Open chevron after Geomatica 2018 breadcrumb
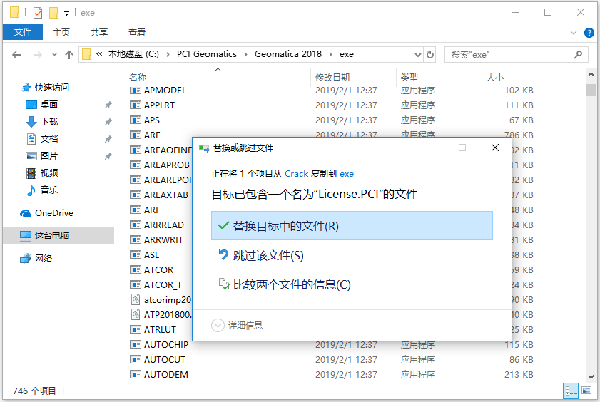The width and height of the screenshot is (600, 402). pyautogui.click(x=331, y=55)
